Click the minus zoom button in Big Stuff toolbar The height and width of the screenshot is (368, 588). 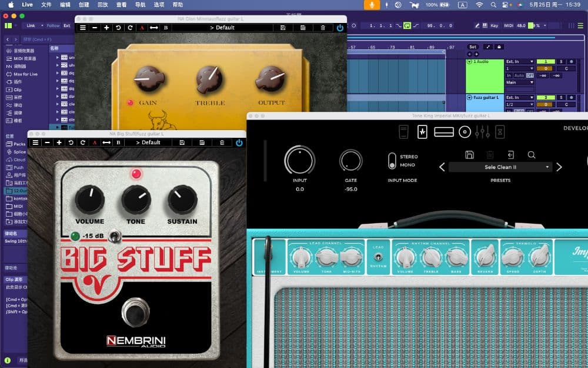47,142
